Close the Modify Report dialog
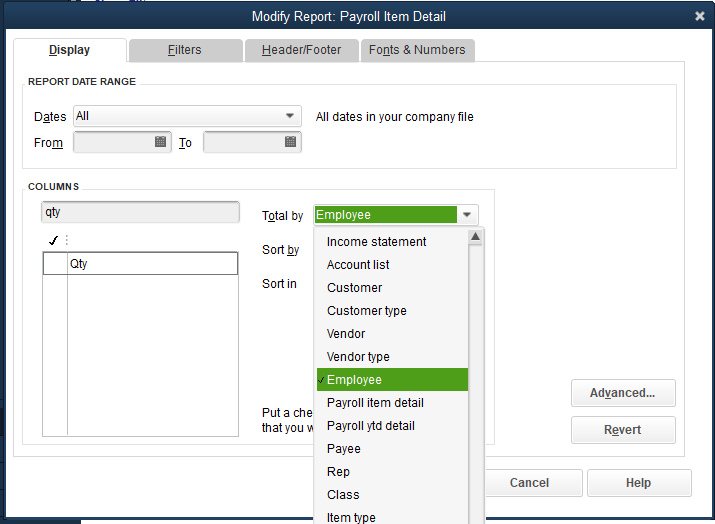 pyautogui.click(x=699, y=16)
